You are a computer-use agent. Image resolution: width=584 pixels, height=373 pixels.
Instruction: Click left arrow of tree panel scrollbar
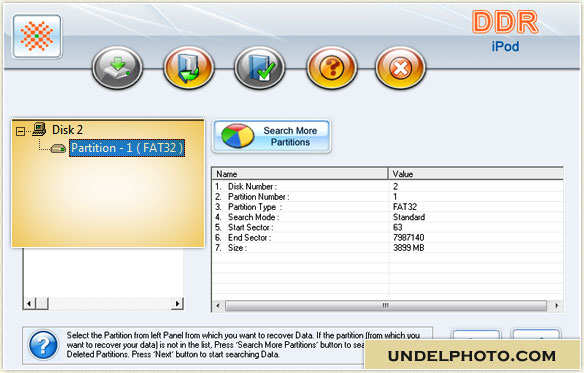[x=29, y=303]
